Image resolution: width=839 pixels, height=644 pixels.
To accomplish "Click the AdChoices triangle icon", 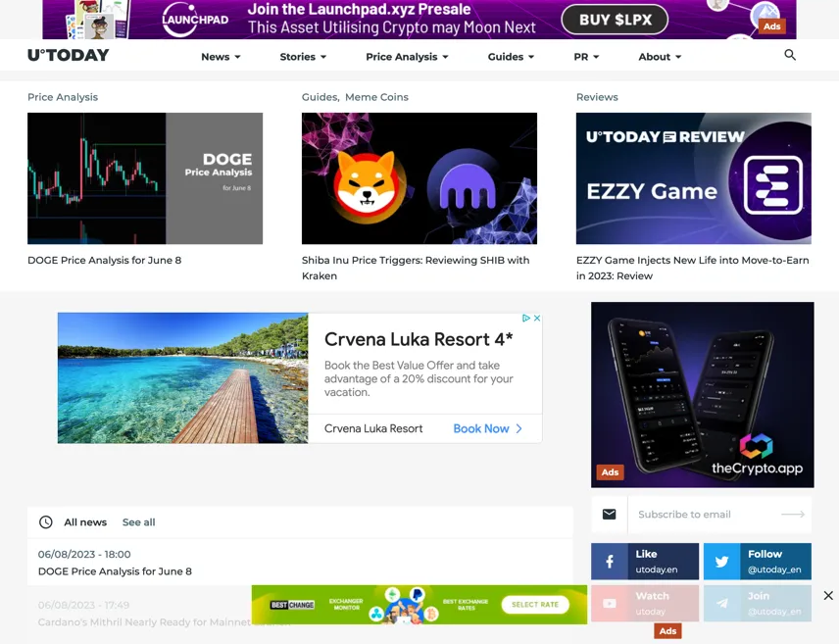I will tap(526, 318).
